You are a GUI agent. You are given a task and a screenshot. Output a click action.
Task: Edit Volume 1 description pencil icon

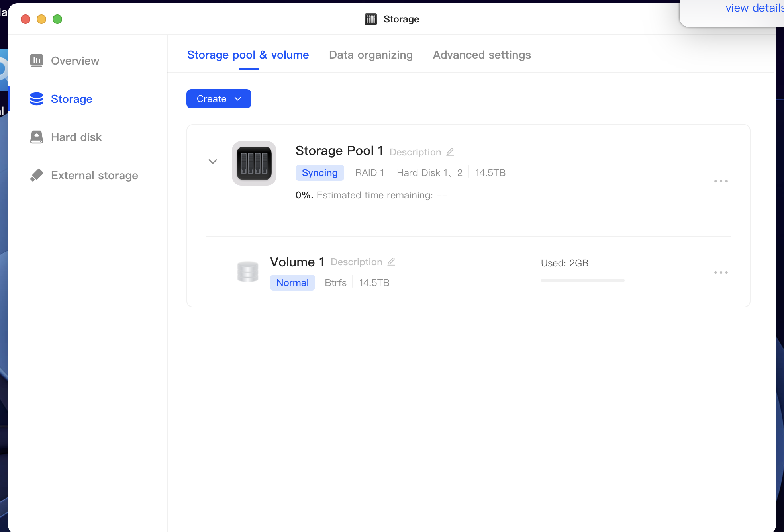point(391,262)
